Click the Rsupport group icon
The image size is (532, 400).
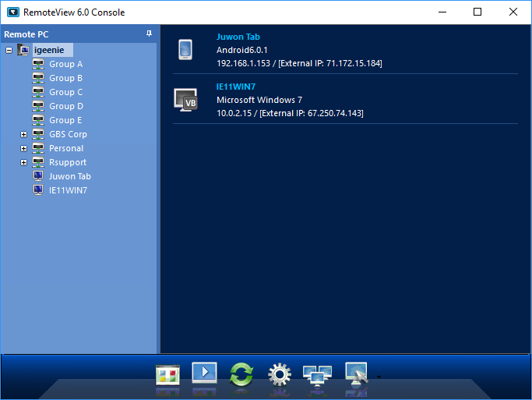pos(38,162)
